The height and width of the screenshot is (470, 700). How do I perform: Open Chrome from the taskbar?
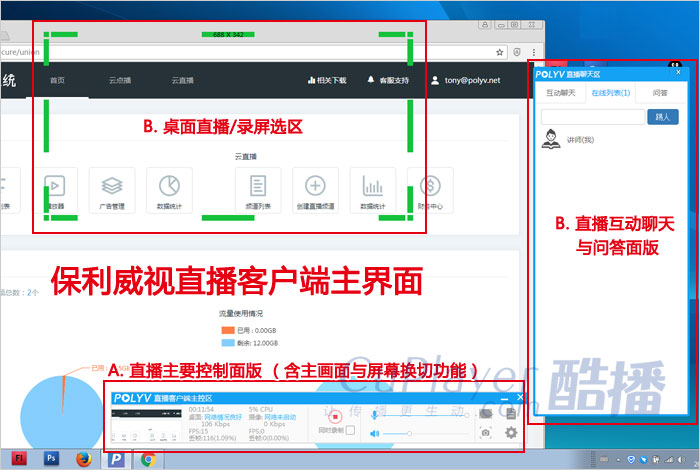pyautogui.click(x=148, y=459)
